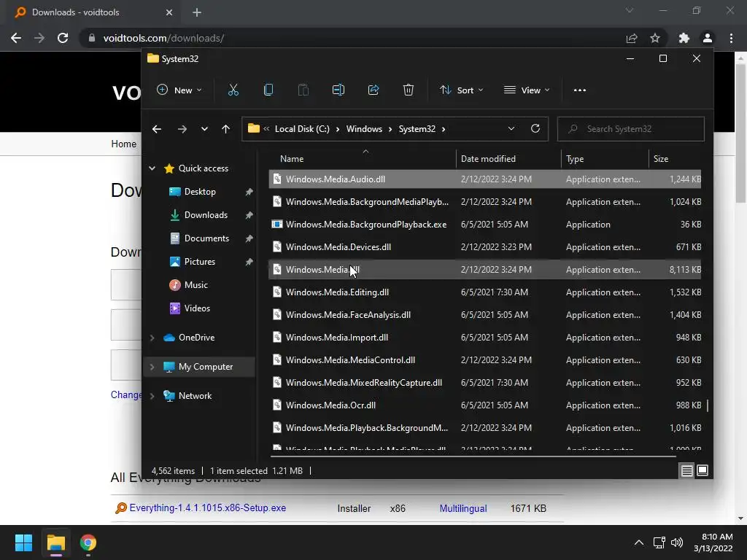Switch to details view icon in status bar
The height and width of the screenshot is (560, 747).
[687, 471]
